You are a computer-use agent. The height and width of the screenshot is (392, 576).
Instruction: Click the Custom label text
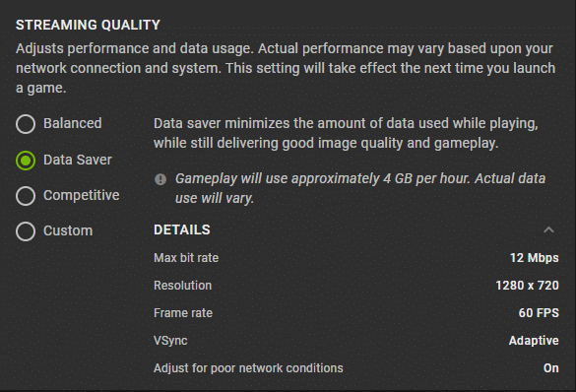click(68, 230)
